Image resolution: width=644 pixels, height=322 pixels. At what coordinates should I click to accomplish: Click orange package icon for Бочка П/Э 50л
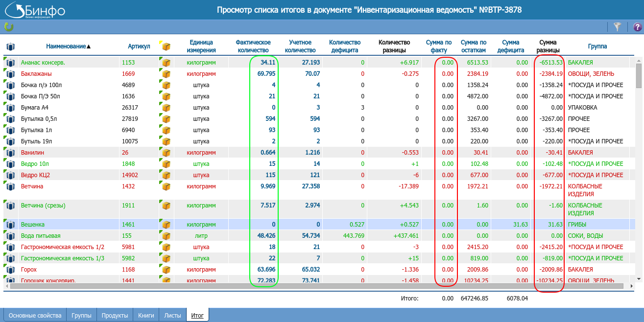(x=166, y=96)
